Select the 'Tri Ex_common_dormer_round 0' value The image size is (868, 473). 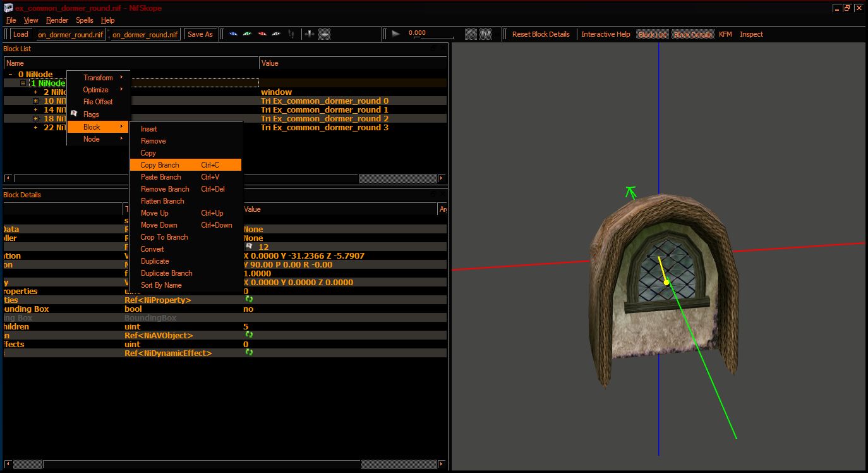click(x=325, y=101)
